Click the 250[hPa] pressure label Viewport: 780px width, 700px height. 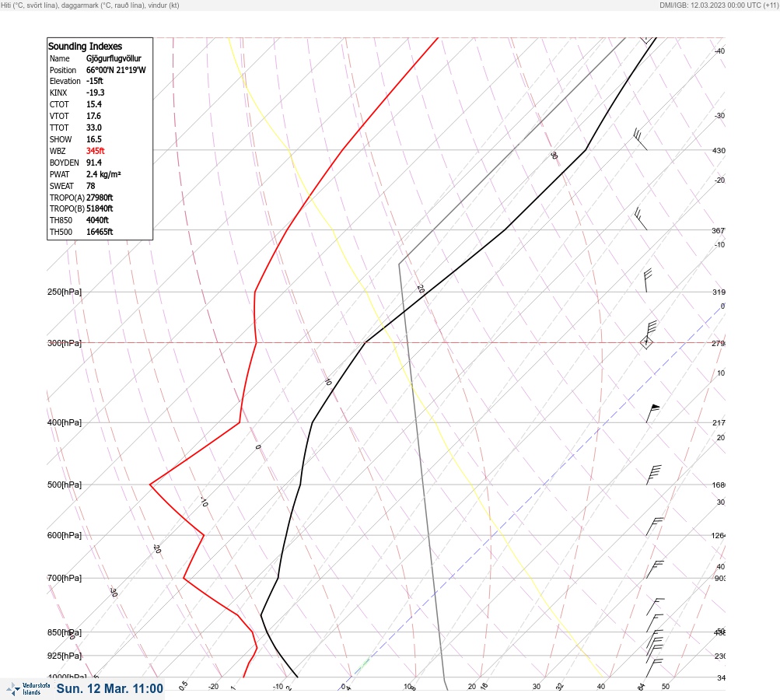pyautogui.click(x=65, y=292)
